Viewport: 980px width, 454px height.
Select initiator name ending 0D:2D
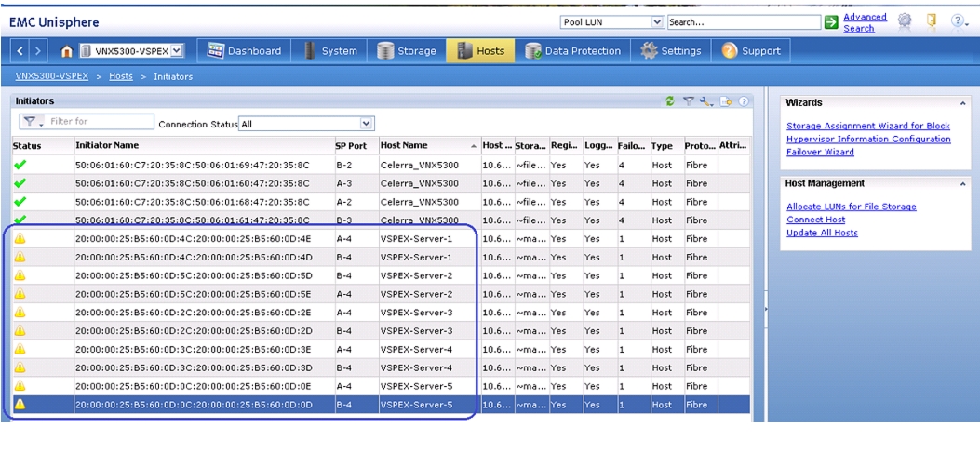[194, 331]
